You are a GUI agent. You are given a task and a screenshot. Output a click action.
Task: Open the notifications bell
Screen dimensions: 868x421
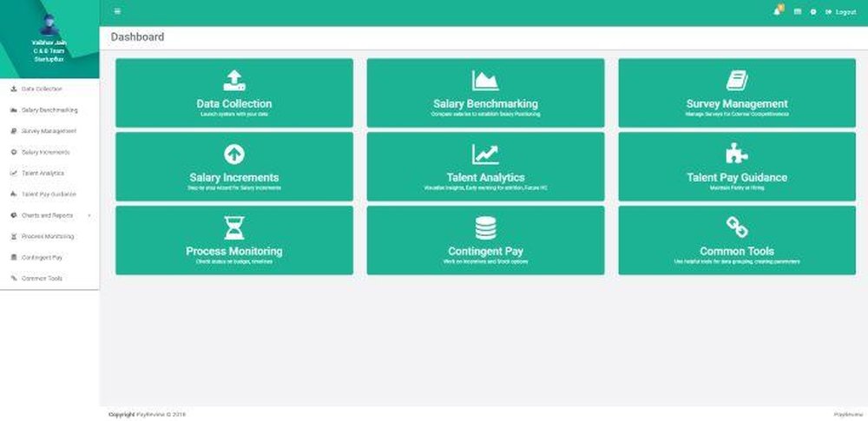778,10
